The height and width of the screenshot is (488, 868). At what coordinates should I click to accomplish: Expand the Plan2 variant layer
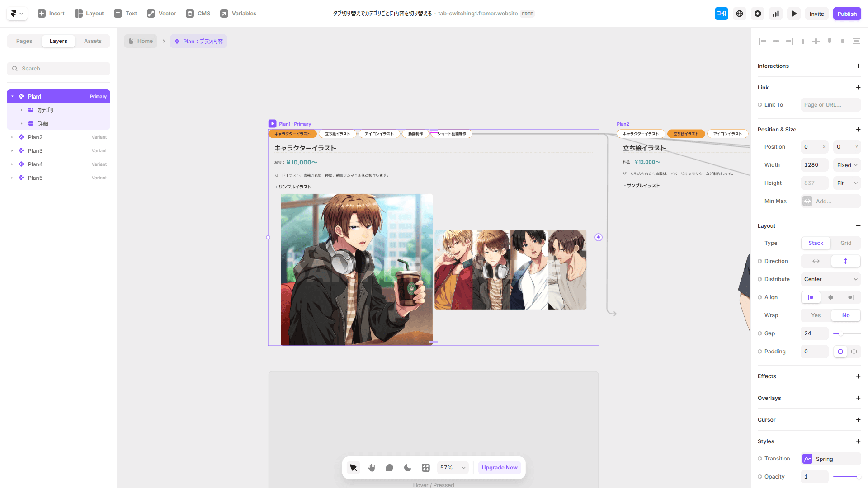click(12, 137)
